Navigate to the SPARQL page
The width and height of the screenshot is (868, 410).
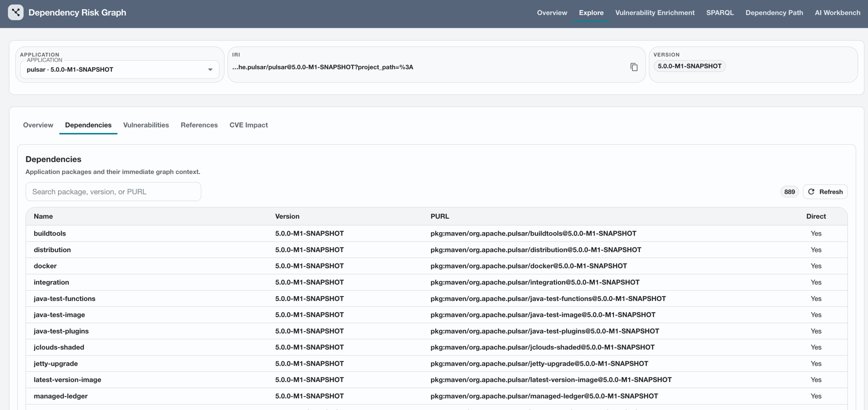(x=720, y=13)
